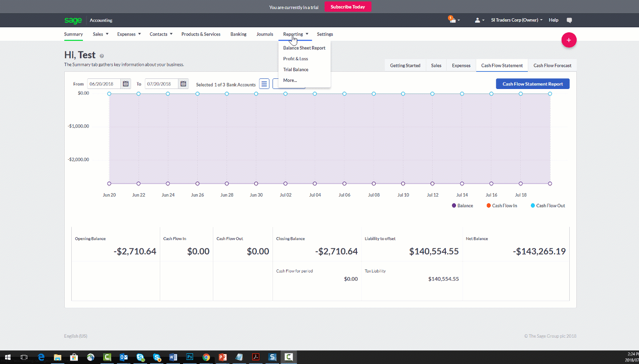Select Profit & Loss from Reporting menu

(x=295, y=59)
